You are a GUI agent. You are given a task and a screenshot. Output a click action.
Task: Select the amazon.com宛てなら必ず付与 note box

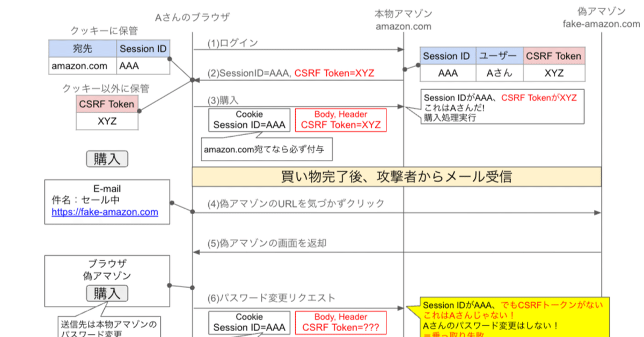[267, 149]
